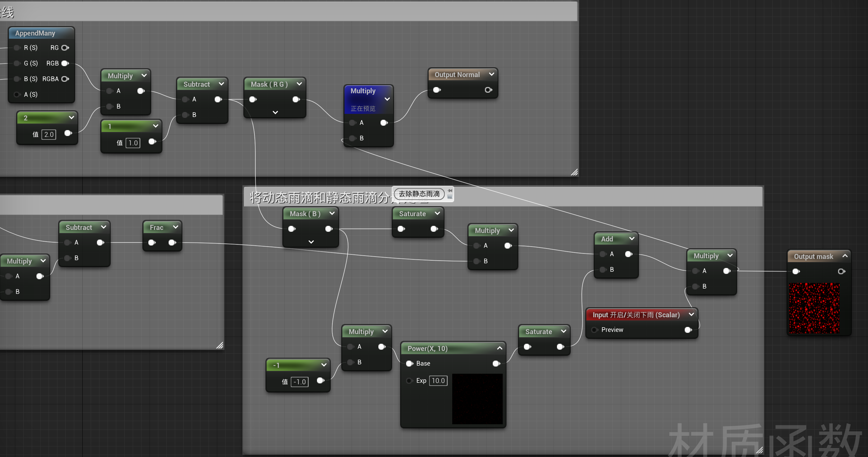Collapse the Output mask node preview

845,256
